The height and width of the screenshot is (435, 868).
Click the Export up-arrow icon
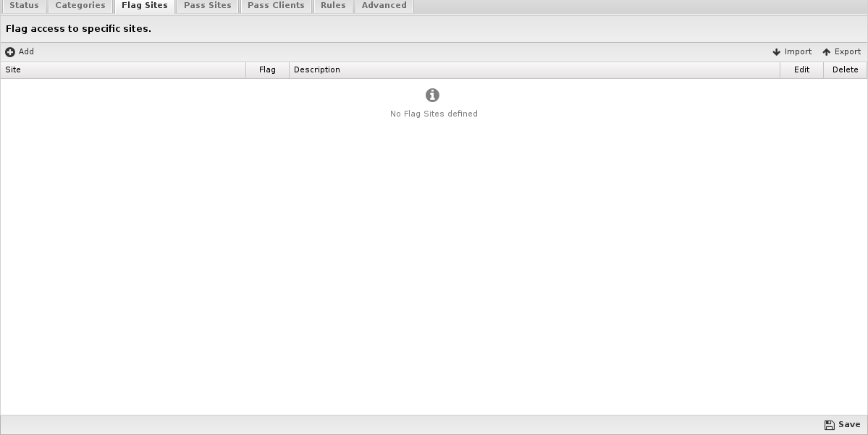[x=827, y=52]
